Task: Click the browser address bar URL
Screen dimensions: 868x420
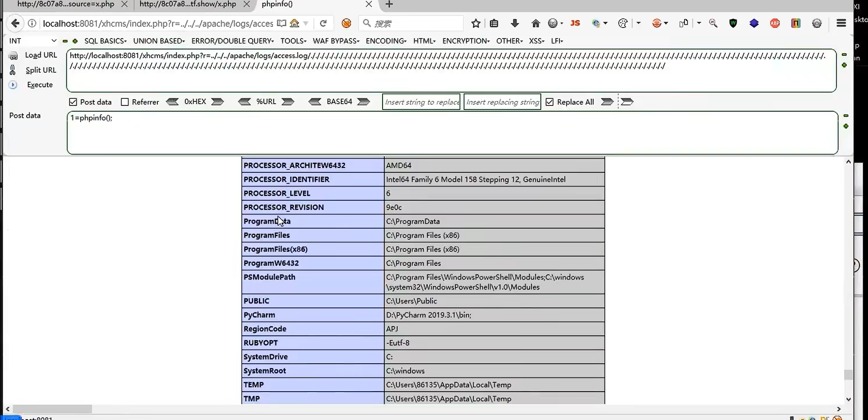Action: click(x=158, y=23)
